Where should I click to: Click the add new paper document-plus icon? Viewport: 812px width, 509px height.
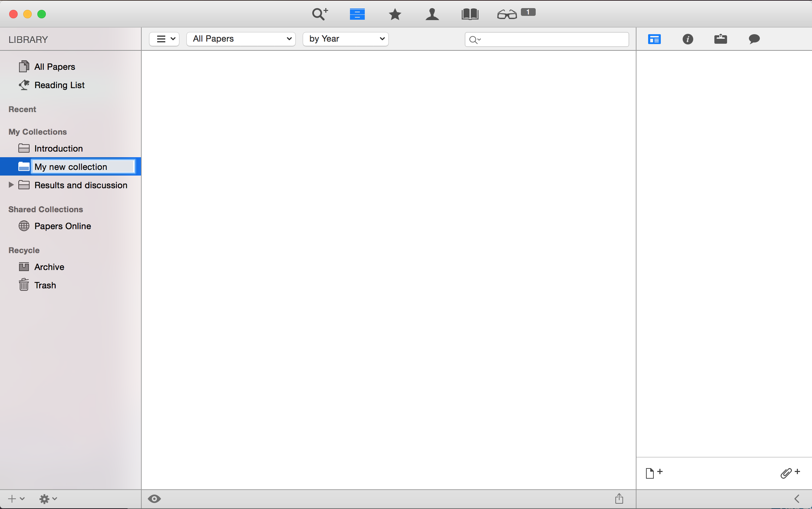point(654,473)
